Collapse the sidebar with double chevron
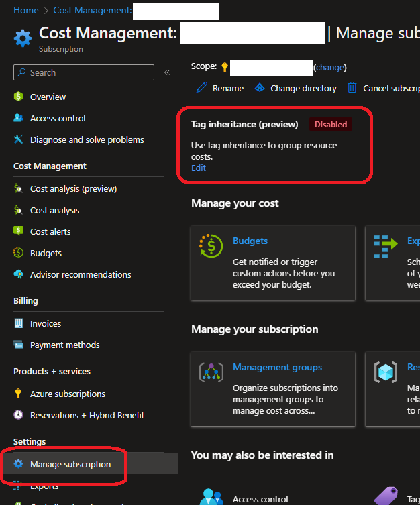Screen dimensions: 420x505 click(x=167, y=72)
